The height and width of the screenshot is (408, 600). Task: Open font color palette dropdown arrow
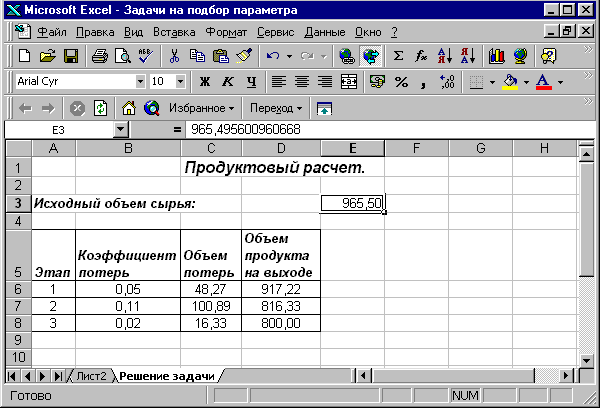pos(560,82)
